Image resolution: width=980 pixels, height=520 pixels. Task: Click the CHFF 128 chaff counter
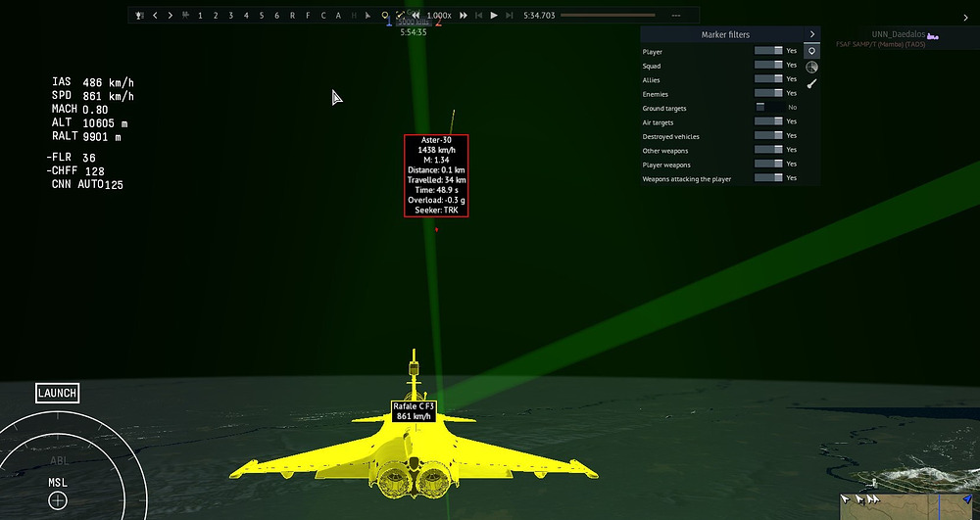[x=75, y=171]
